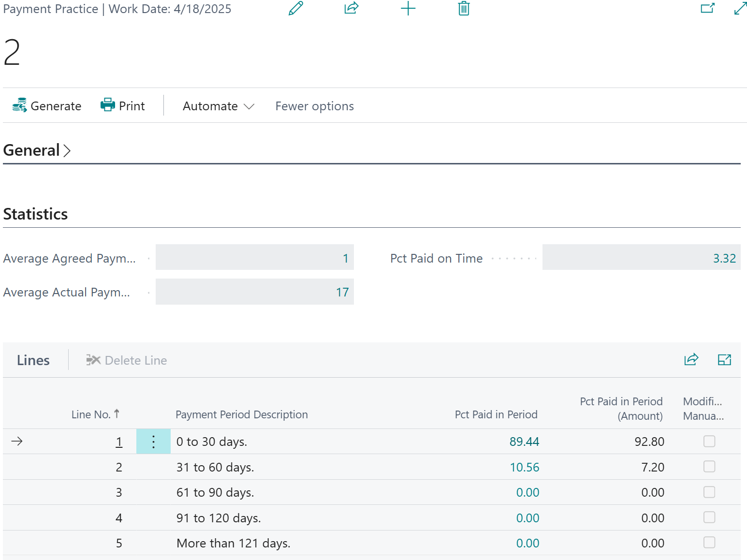Viewport: 747px width, 560px height.
Task: Click the share icon in Lines section
Action: point(691,359)
